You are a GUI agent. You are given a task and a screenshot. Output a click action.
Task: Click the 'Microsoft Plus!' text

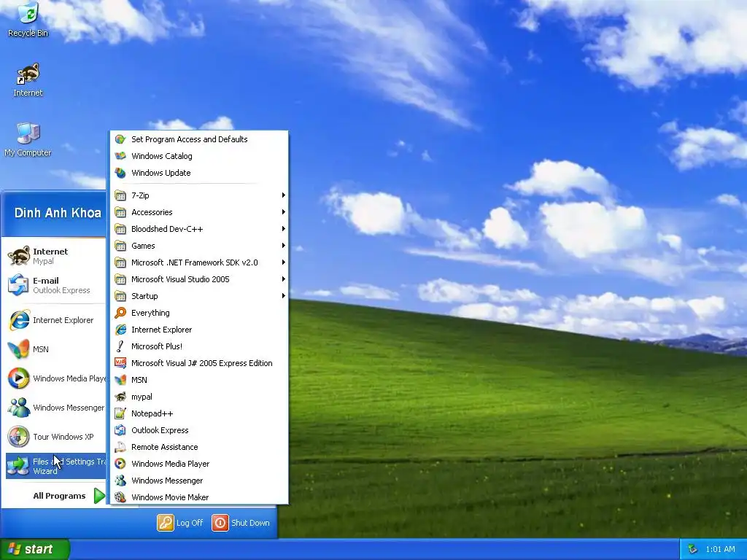point(157,346)
